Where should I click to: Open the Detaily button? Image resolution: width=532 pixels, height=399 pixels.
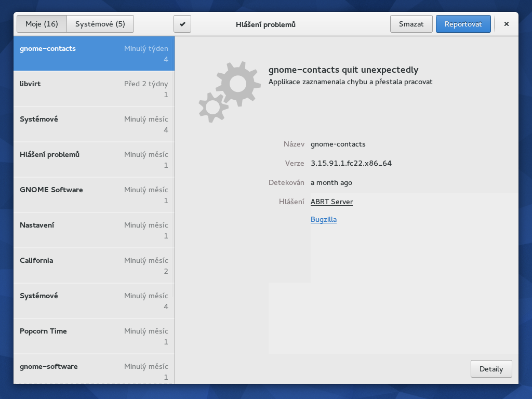(x=491, y=369)
